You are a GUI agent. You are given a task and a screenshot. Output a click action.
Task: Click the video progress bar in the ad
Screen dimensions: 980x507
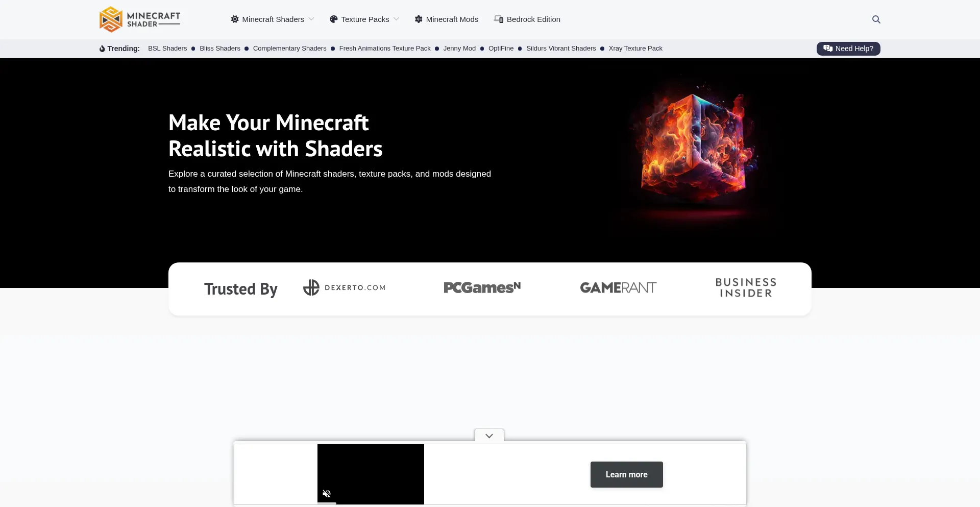[370, 505]
